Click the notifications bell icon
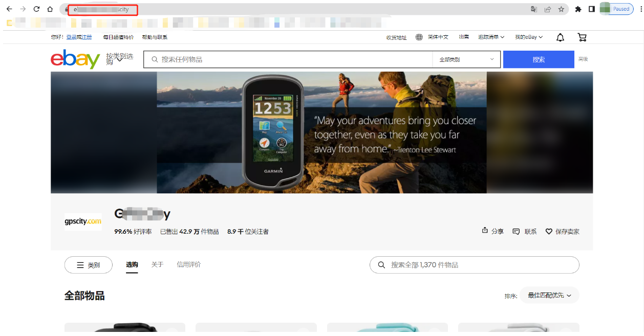The width and height of the screenshot is (644, 336). click(560, 37)
